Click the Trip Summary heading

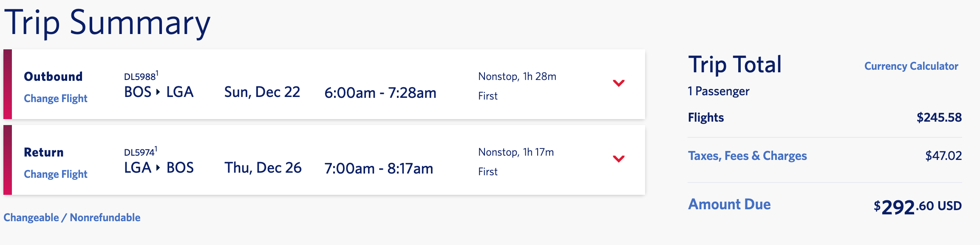107,23
